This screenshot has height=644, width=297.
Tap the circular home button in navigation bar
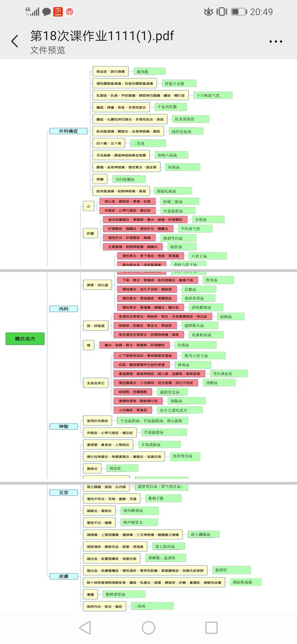click(148, 628)
